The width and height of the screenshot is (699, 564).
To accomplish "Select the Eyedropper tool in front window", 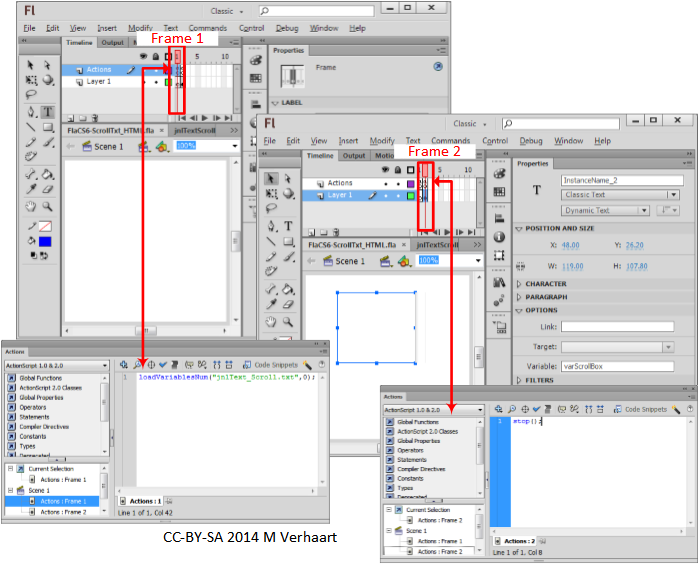I will pos(271,304).
